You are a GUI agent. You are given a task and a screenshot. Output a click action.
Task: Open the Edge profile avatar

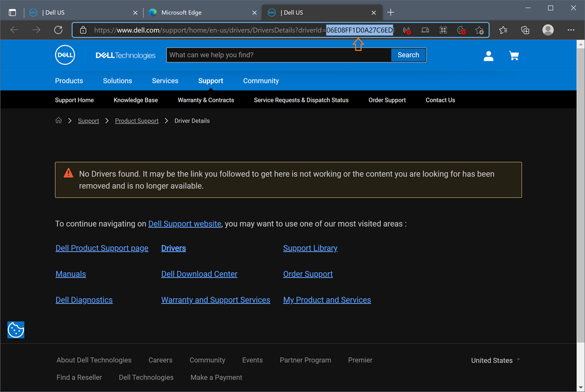[x=548, y=30]
